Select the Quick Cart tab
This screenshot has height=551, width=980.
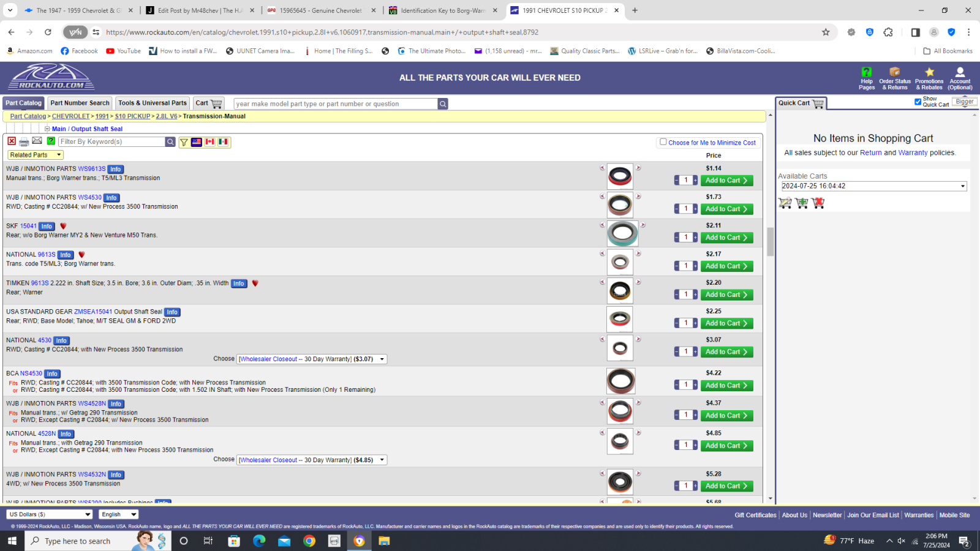(x=801, y=103)
